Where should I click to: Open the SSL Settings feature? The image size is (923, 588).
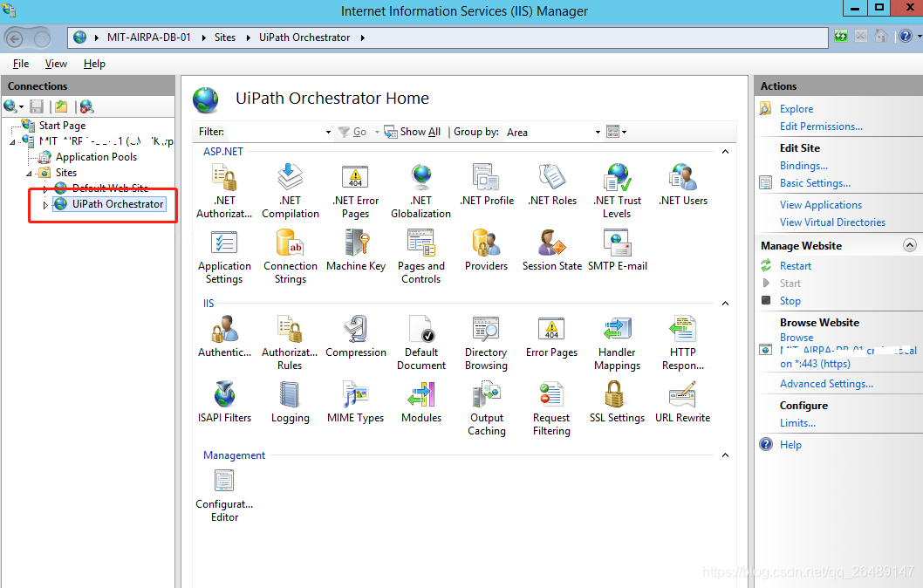point(617,402)
